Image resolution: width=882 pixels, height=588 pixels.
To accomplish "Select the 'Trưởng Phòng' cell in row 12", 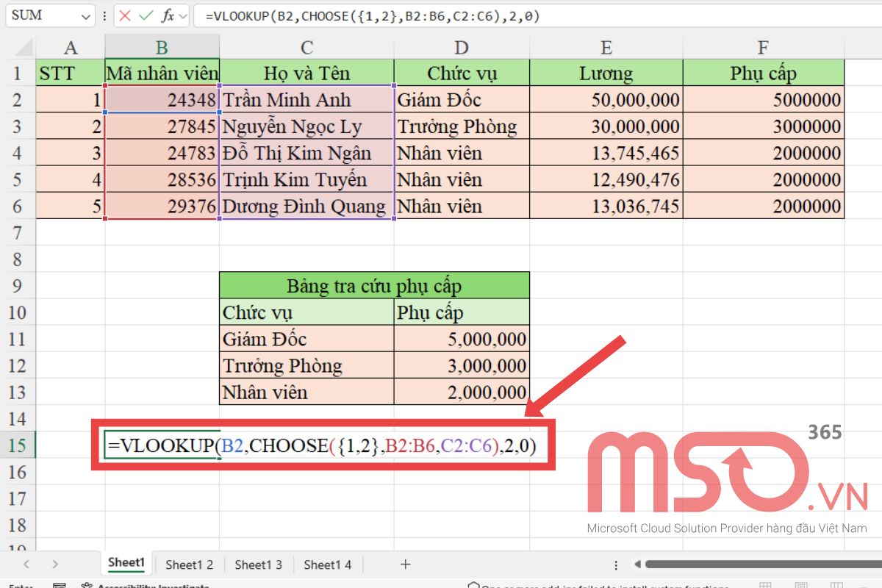I will pos(306,365).
